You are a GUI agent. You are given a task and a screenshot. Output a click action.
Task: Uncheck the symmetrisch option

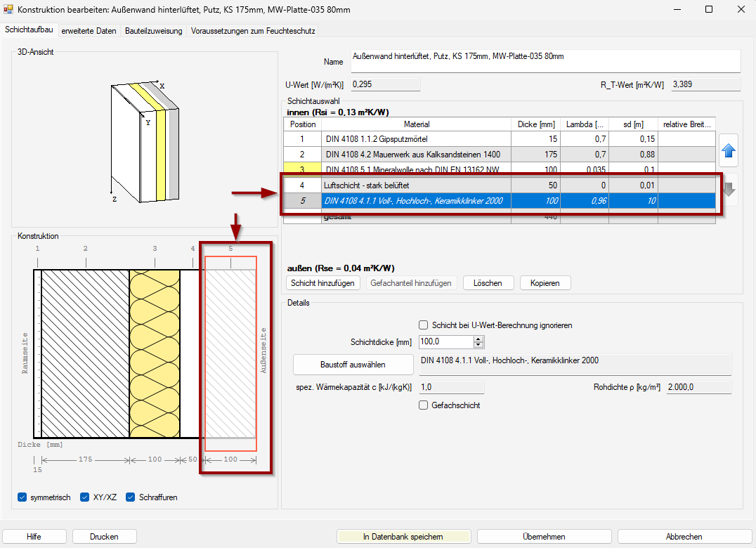coord(22,497)
